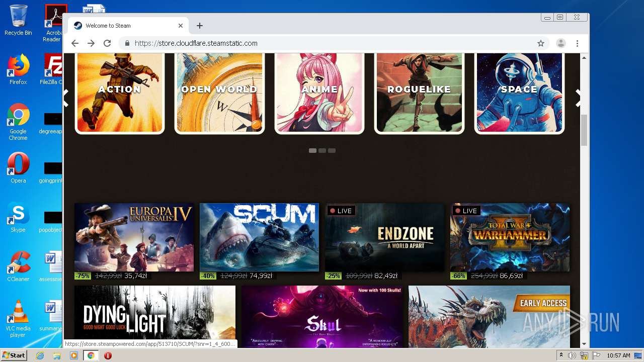Click the scrollbar up arrow
The width and height of the screenshot is (644, 362).
[584, 58]
